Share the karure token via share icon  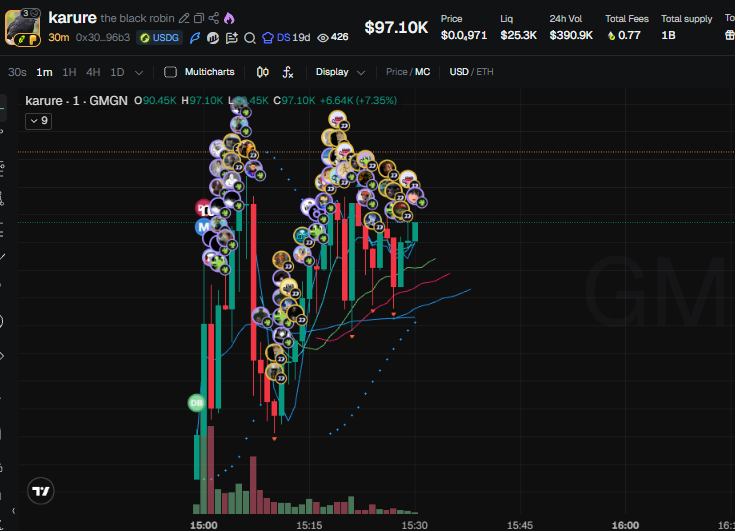point(214,18)
